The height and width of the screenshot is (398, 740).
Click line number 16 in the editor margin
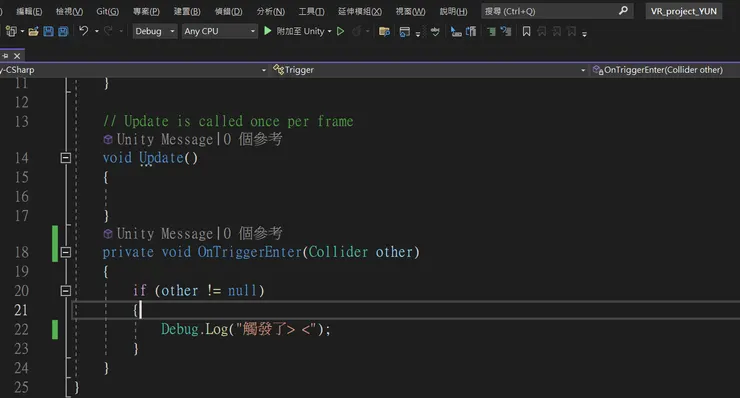tap(21, 196)
